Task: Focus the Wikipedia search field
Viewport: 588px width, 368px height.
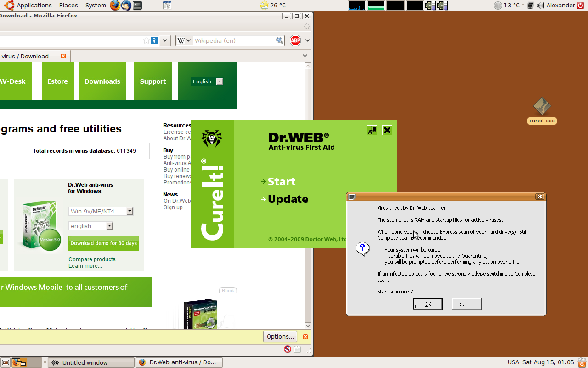Action: 234,40
